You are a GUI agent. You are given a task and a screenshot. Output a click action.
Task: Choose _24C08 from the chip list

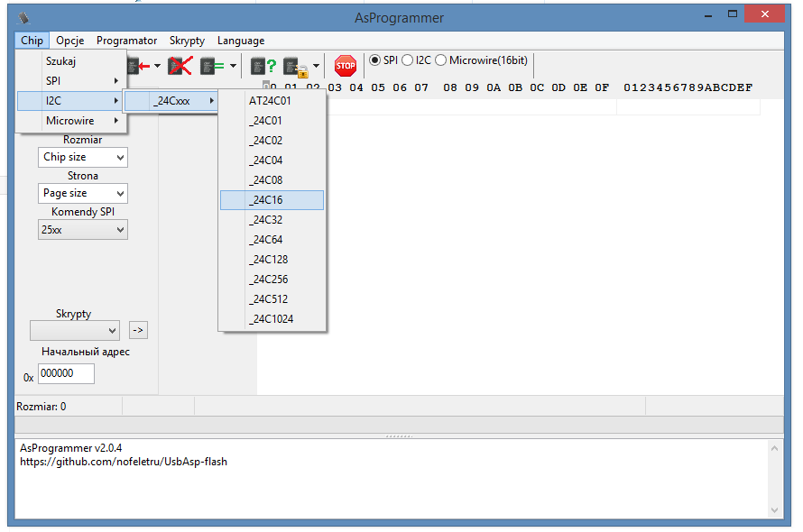272,180
